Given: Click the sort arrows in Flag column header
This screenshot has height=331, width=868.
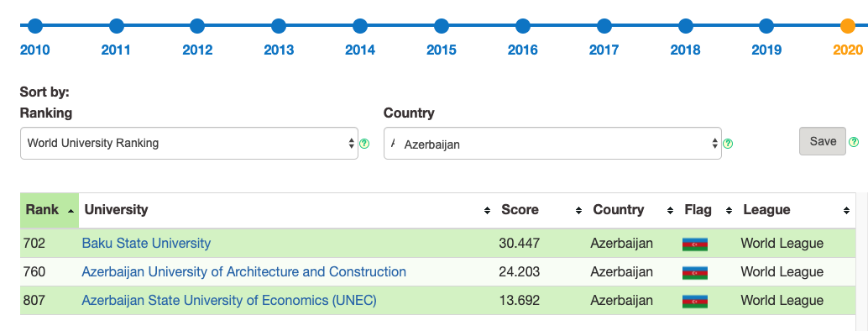Looking at the screenshot, I should click(729, 211).
